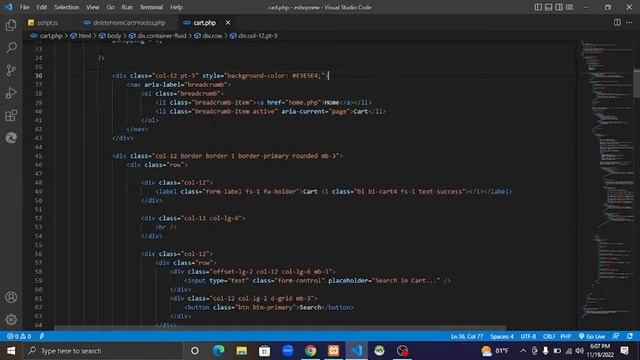Open the Terminal menu
The image size is (640, 360).
[151, 7]
